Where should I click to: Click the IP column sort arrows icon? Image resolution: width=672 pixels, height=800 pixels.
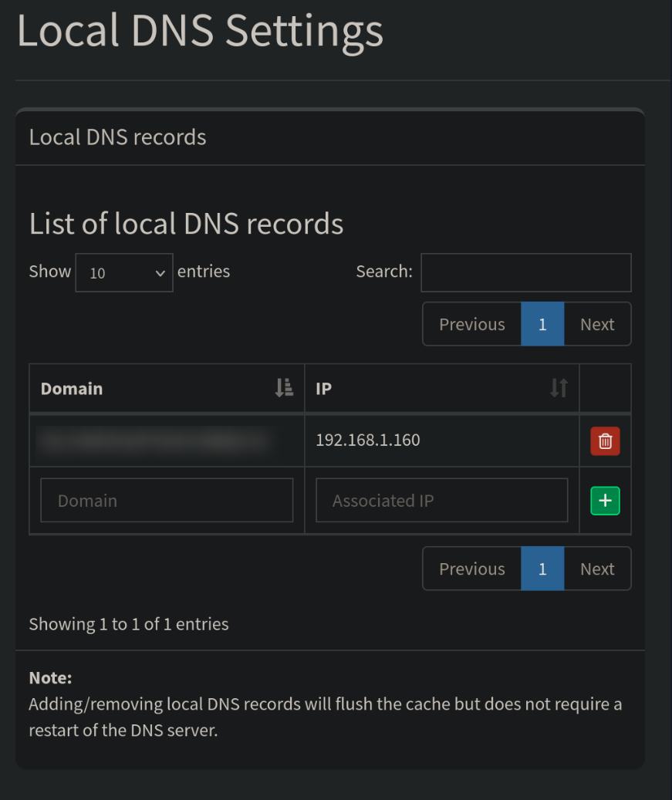(x=559, y=388)
